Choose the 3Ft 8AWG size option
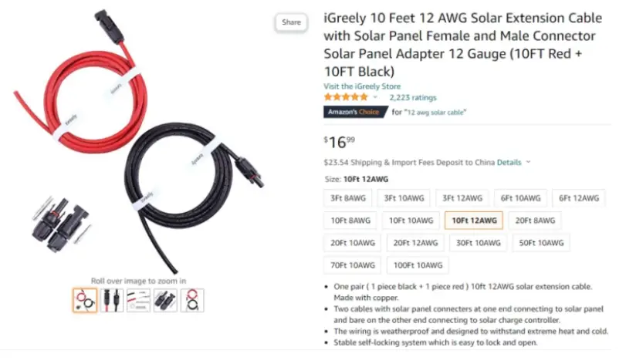The width and height of the screenshot is (626, 364). tap(347, 198)
